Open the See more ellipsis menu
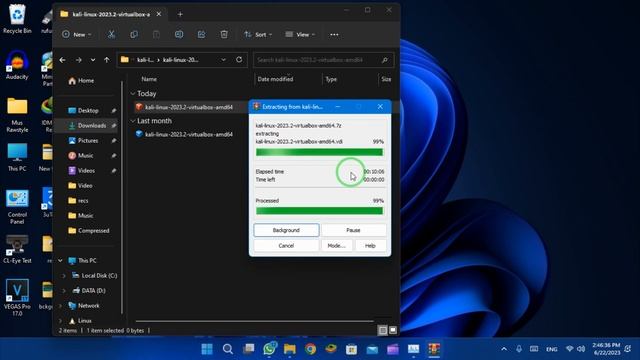Screen dimensions: 640x360 click(334, 35)
